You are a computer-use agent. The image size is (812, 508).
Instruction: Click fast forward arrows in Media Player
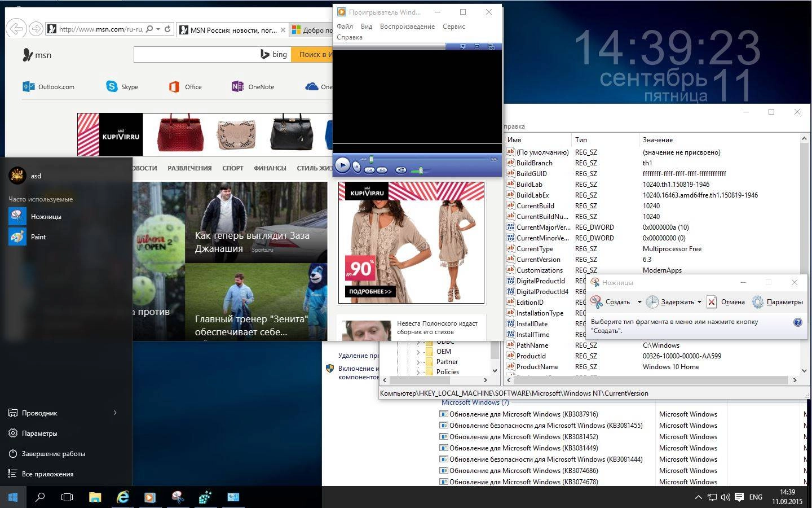click(x=494, y=159)
